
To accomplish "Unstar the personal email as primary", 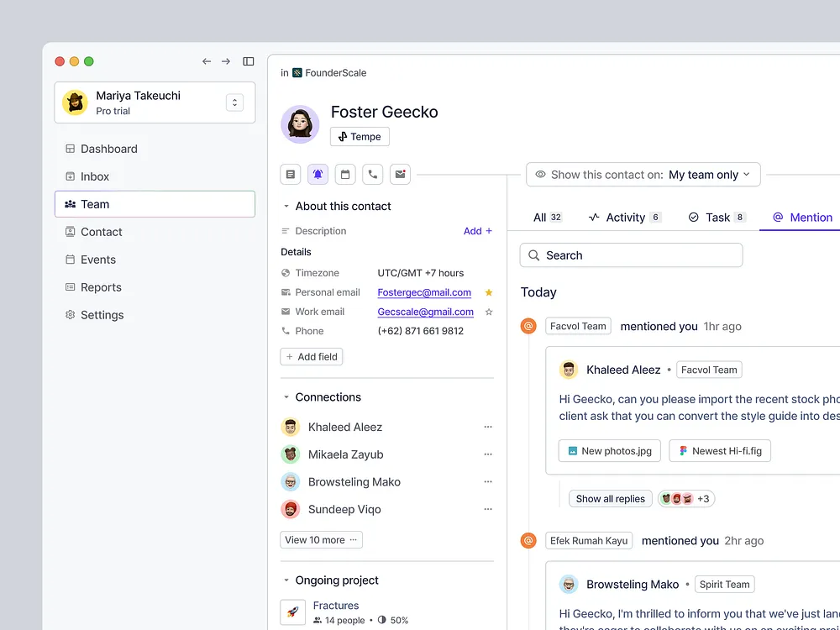I will pos(489,292).
